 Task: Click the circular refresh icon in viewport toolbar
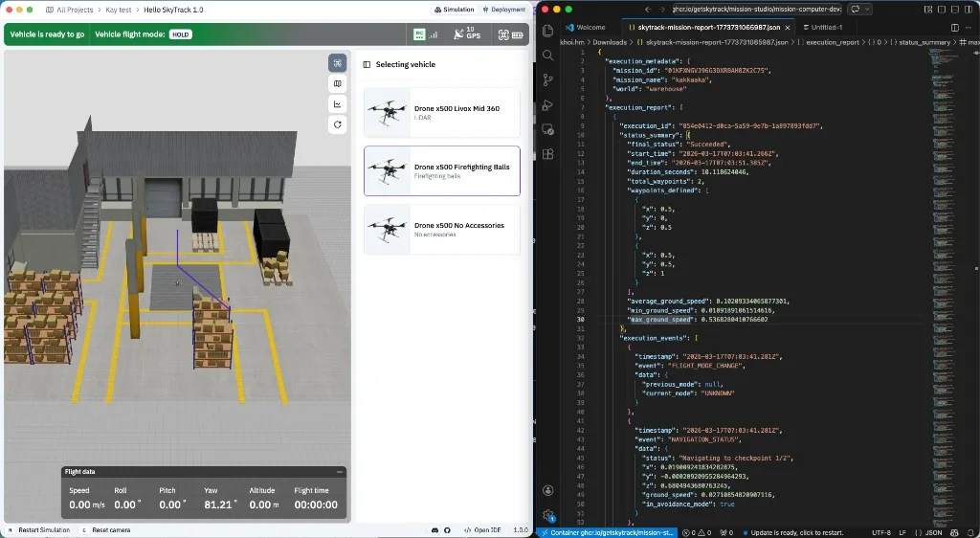click(x=338, y=124)
